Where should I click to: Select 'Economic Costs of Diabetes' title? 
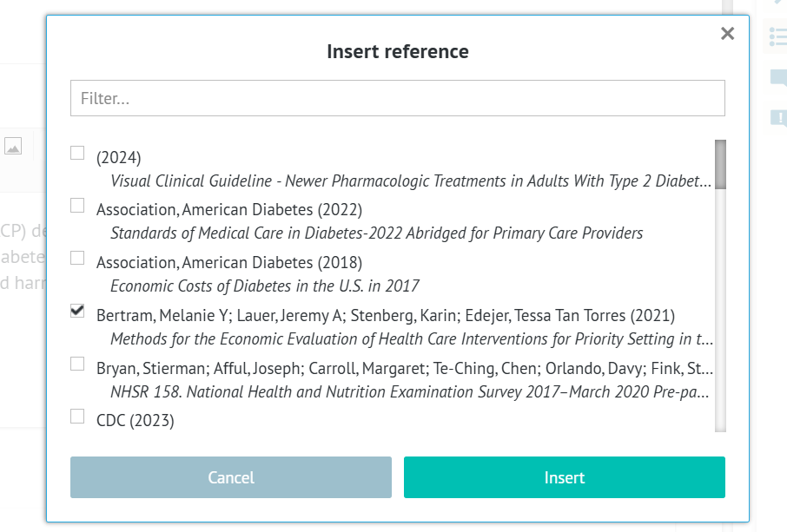point(265,286)
